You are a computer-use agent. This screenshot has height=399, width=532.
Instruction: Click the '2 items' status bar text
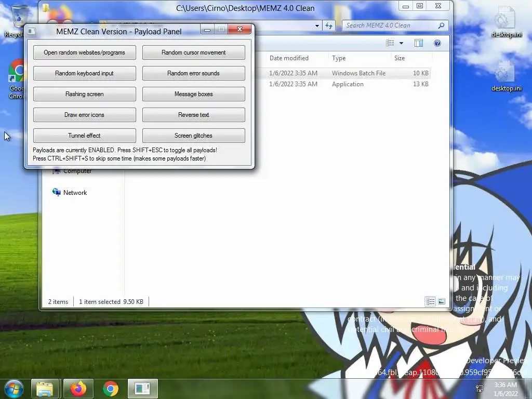coord(58,302)
